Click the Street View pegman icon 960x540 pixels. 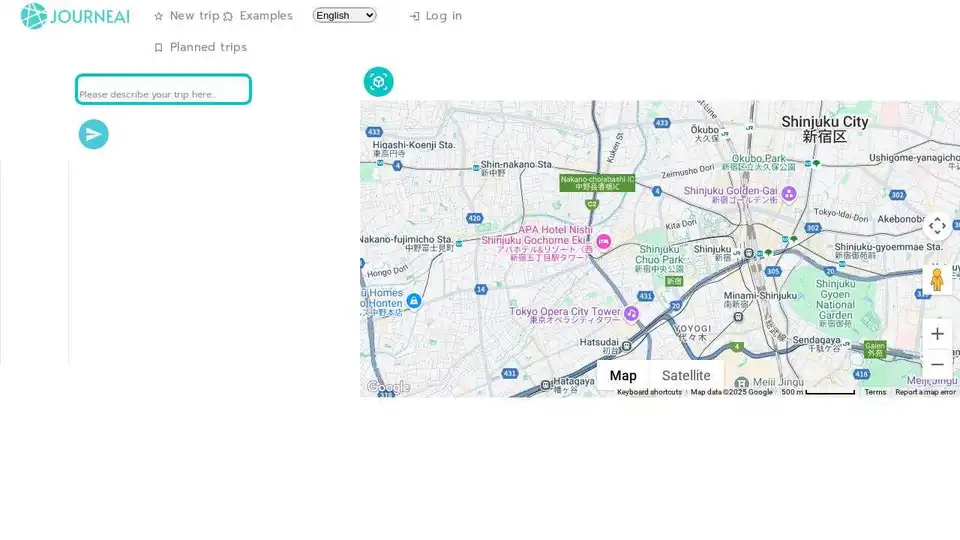937,279
